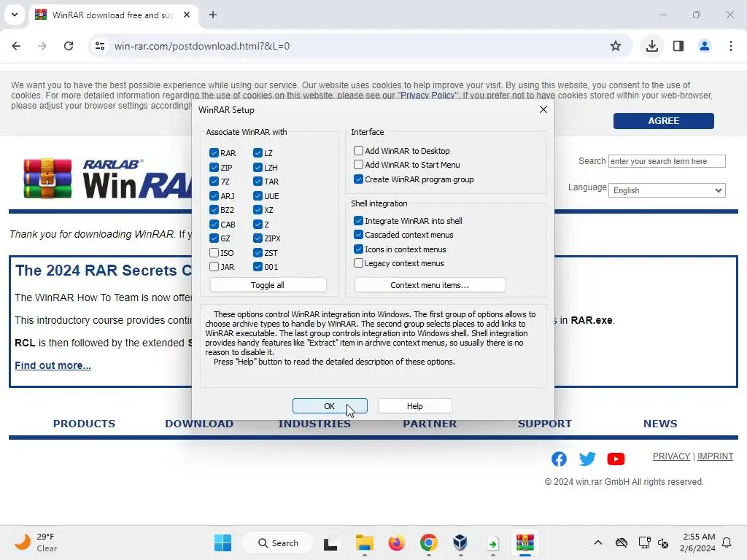The image size is (747, 560).
Task: Uncheck Cascaded context menus
Action: click(x=358, y=235)
